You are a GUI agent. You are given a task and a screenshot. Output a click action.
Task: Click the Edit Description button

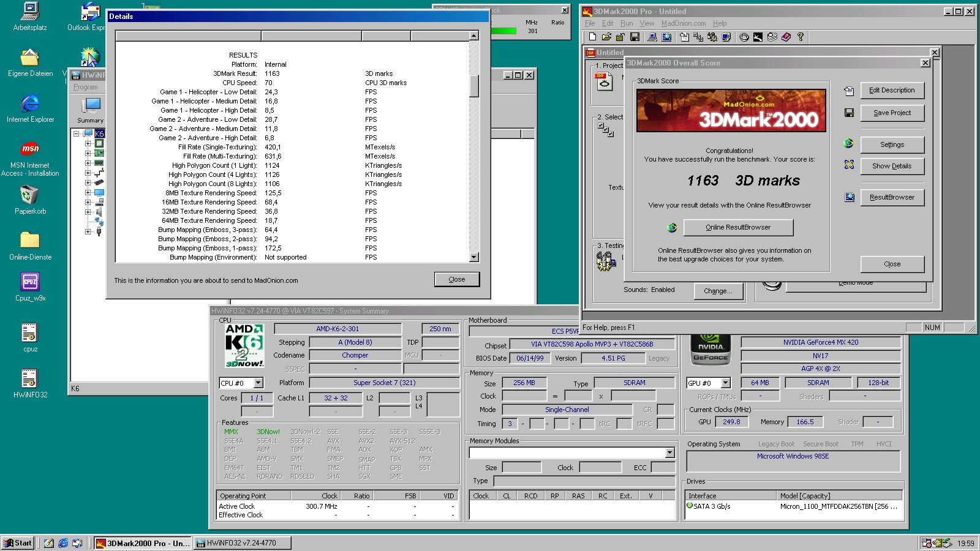[892, 90]
